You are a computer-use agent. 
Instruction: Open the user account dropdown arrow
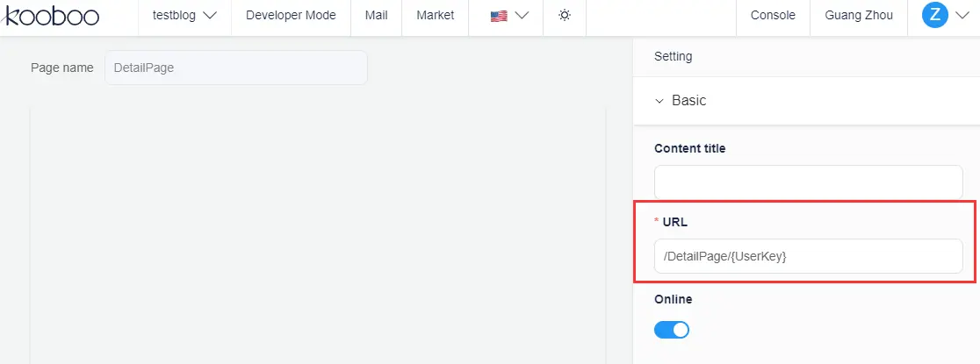click(x=961, y=15)
